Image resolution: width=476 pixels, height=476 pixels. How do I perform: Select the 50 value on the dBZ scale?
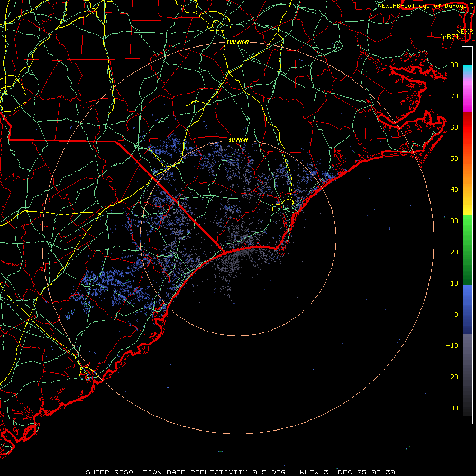click(454, 159)
